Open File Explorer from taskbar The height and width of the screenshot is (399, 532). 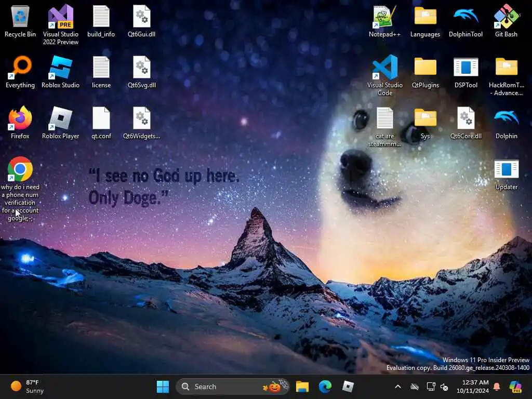[302, 387]
